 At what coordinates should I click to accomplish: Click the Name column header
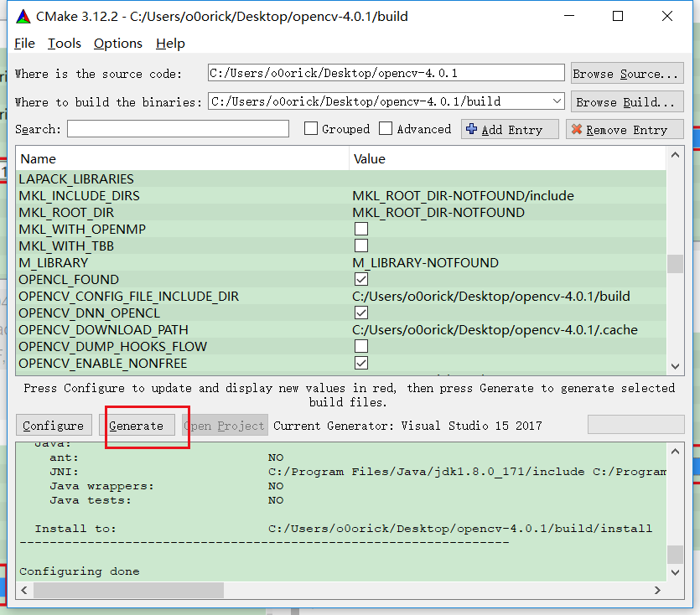point(183,158)
